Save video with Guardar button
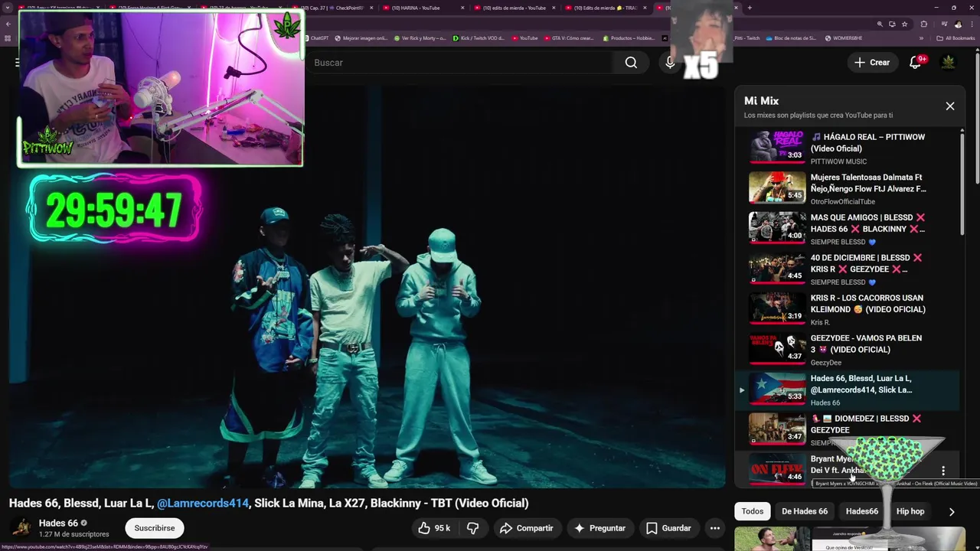 click(668, 528)
